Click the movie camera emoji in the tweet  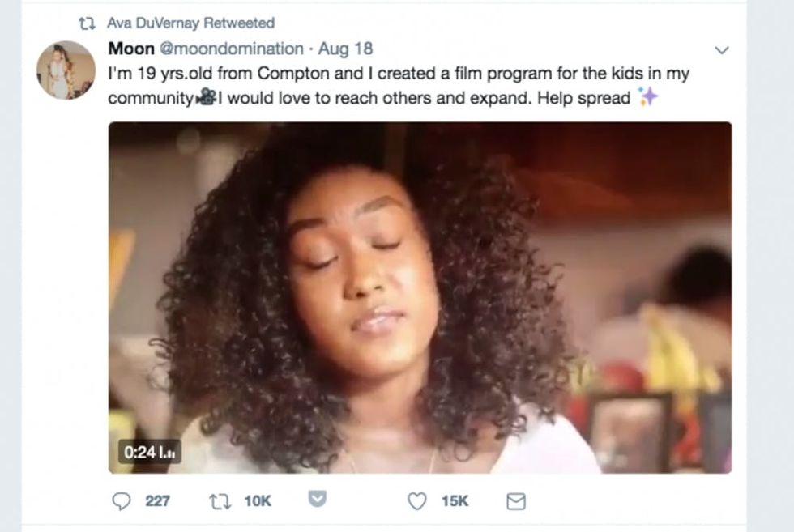[x=205, y=98]
